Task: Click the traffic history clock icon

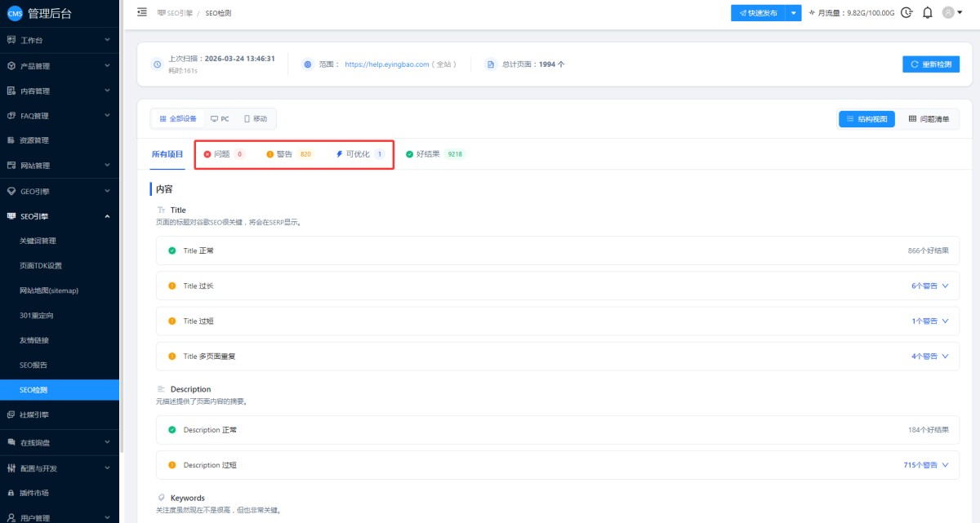Action: pyautogui.click(x=906, y=13)
